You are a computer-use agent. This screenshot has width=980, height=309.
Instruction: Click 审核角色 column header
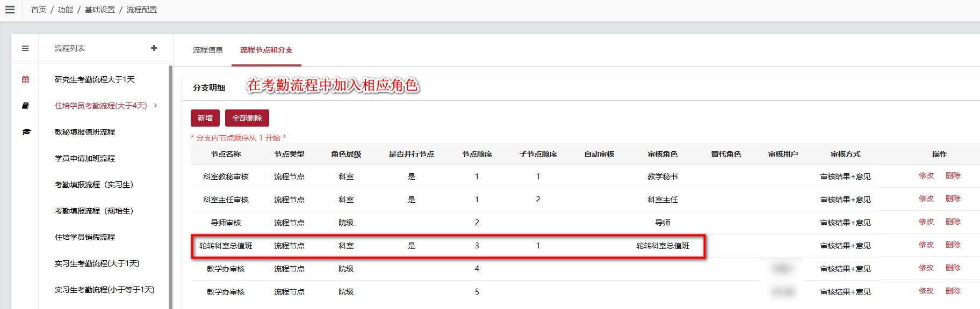pos(662,154)
